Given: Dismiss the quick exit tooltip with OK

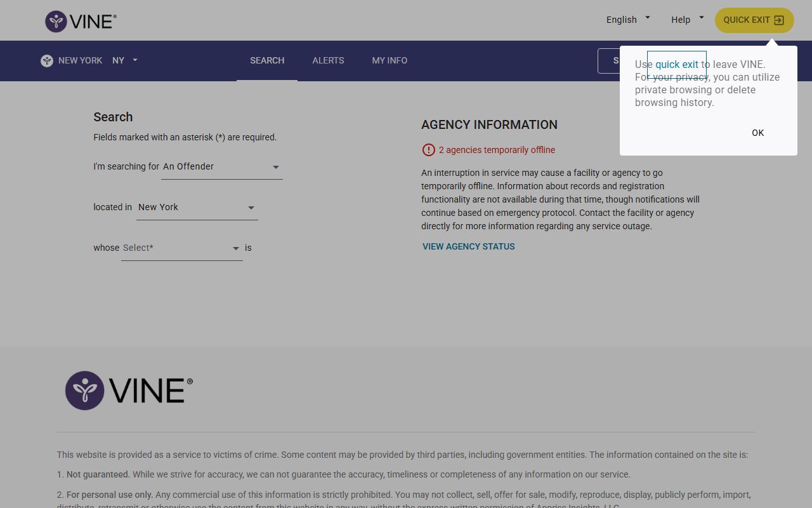Looking at the screenshot, I should pos(757,133).
